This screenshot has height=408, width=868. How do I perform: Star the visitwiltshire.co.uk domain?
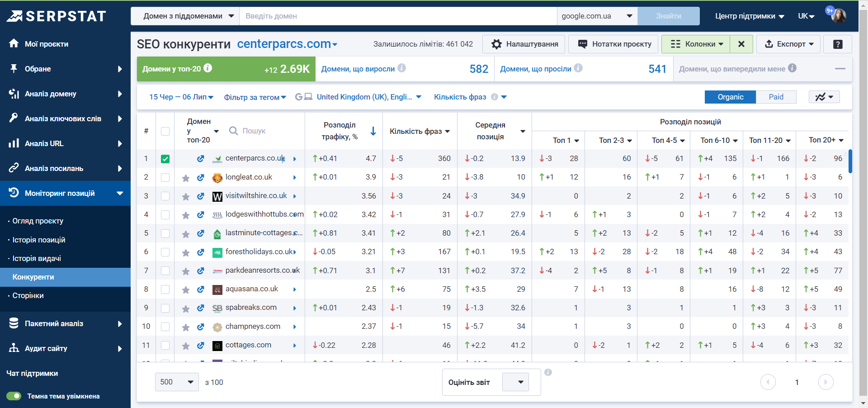point(185,196)
